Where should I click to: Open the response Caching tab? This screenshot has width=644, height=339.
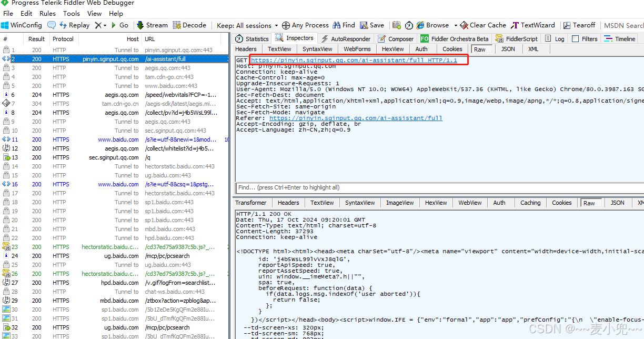530,203
